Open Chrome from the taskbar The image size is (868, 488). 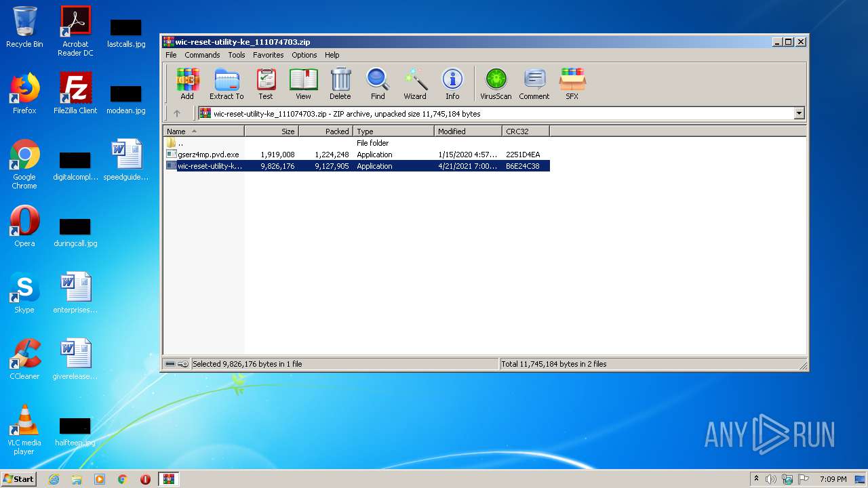click(x=123, y=479)
